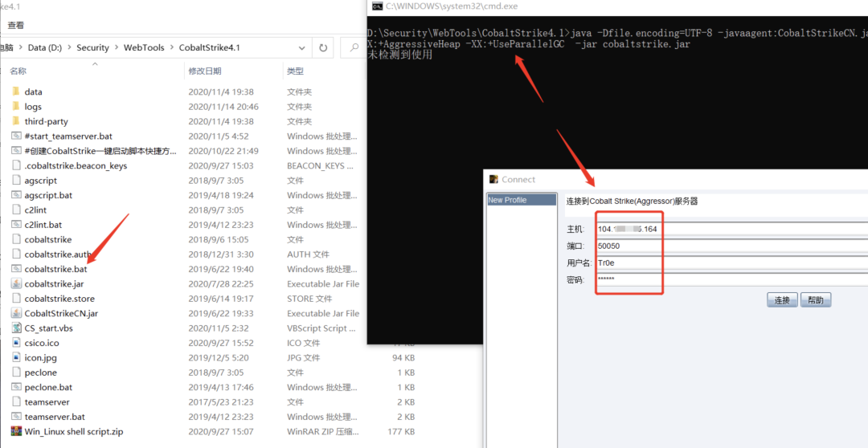
Task: Select New Profile in Connect dialog
Action: (x=521, y=200)
